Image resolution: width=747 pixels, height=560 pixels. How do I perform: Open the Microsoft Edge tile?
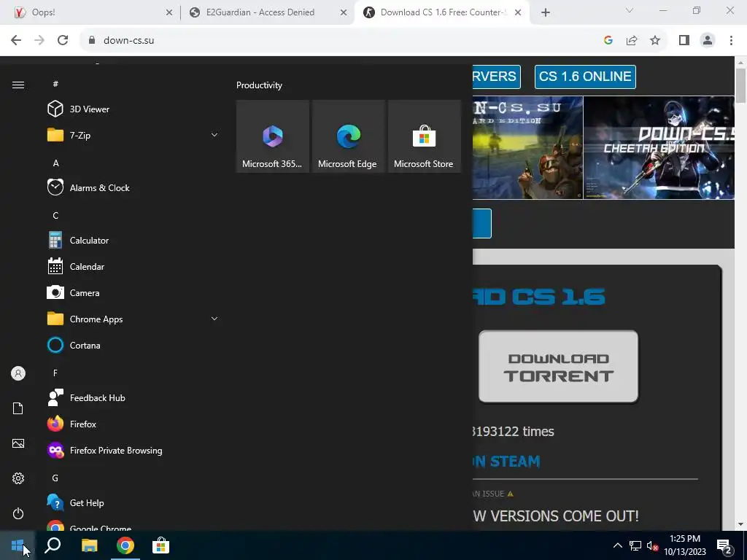(x=348, y=136)
